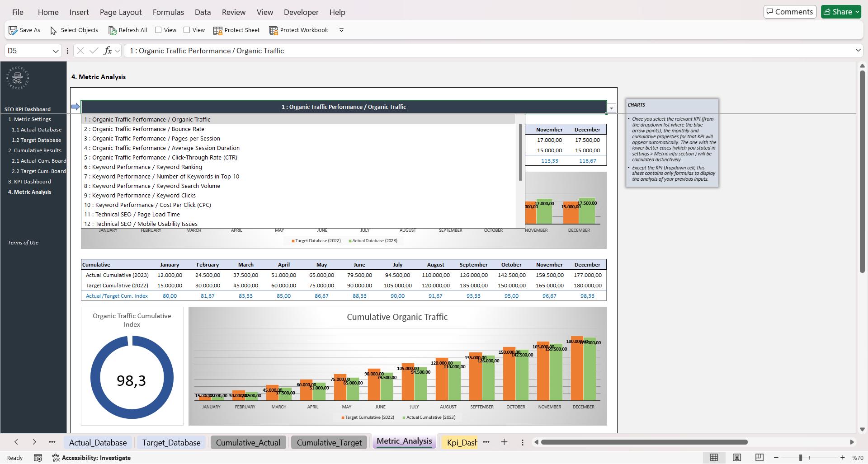
Task: Open the Name Box dropdown
Action: tap(55, 51)
